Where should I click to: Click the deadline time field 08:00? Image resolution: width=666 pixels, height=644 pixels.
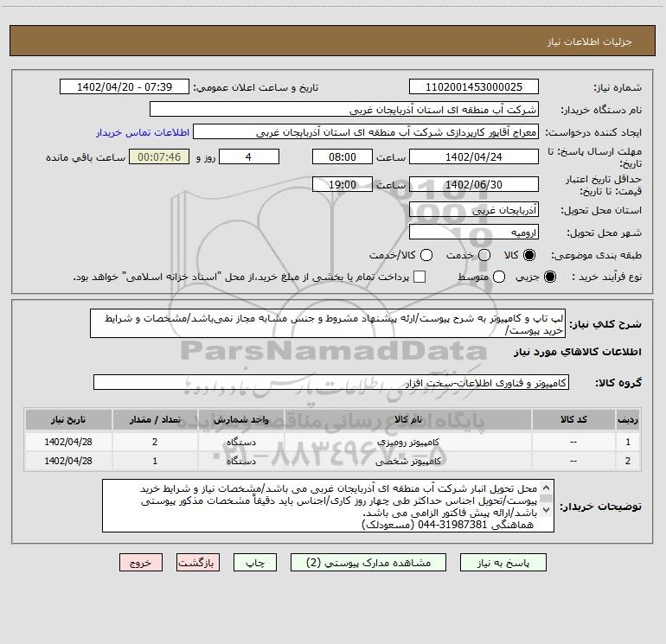pyautogui.click(x=343, y=156)
